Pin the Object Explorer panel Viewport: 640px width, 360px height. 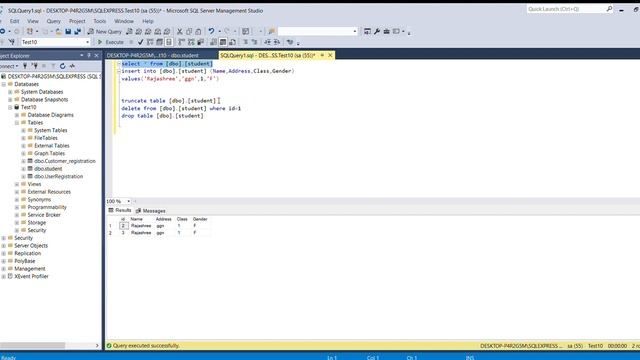(89, 56)
